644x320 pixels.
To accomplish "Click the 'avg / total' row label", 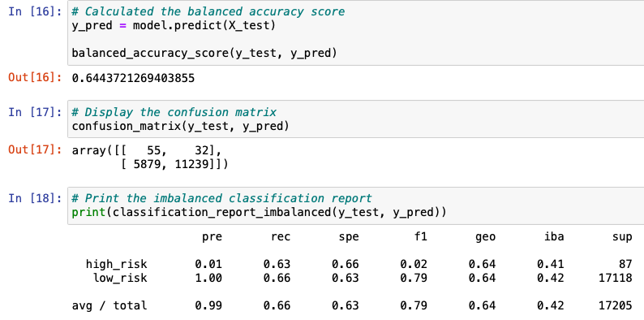I will click(109, 305).
